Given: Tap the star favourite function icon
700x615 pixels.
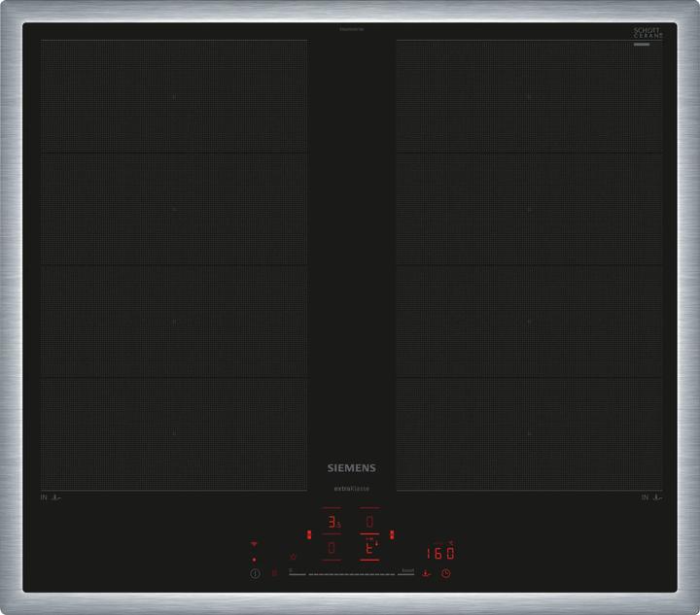Looking at the screenshot, I should click(x=293, y=557).
